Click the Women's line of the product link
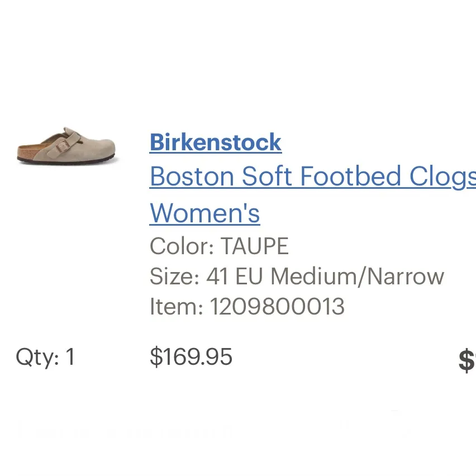The height and width of the screenshot is (476, 476). click(204, 213)
